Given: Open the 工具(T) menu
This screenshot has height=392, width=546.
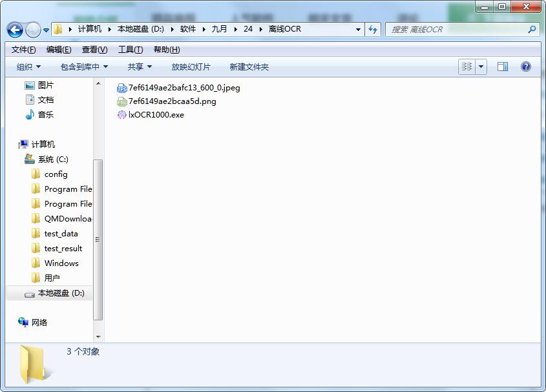Looking at the screenshot, I should tap(130, 50).
